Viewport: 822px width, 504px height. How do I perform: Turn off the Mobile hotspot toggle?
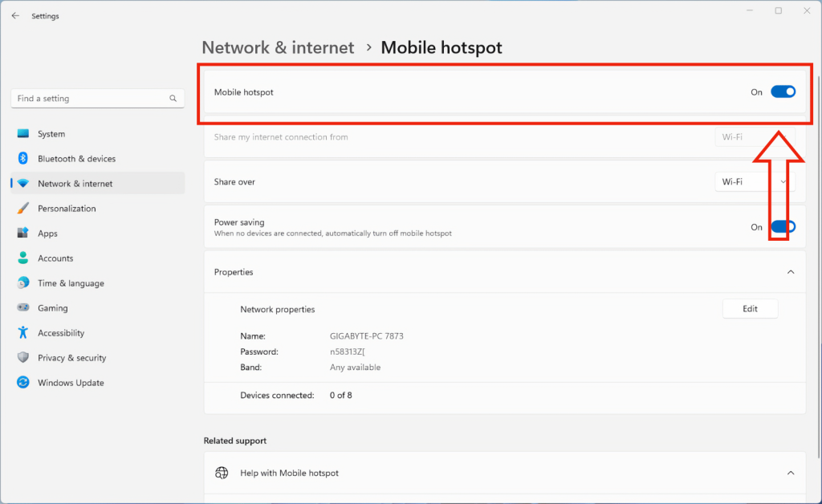[783, 91]
